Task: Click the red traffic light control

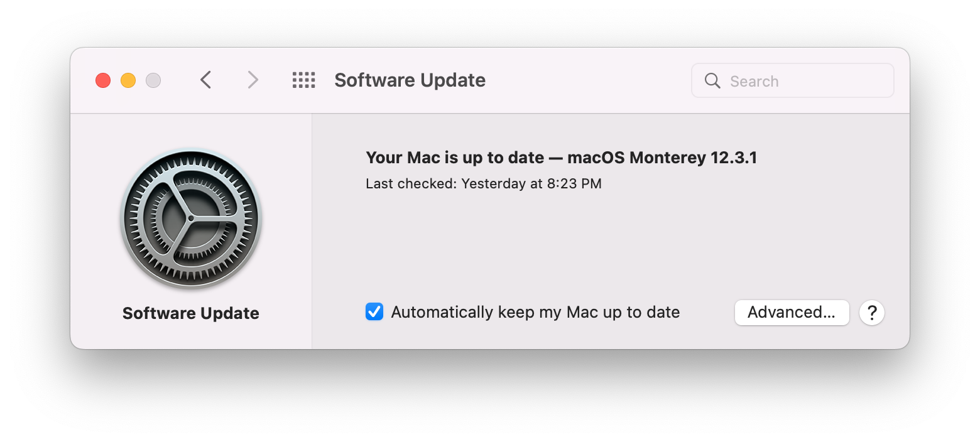Action: (x=102, y=80)
